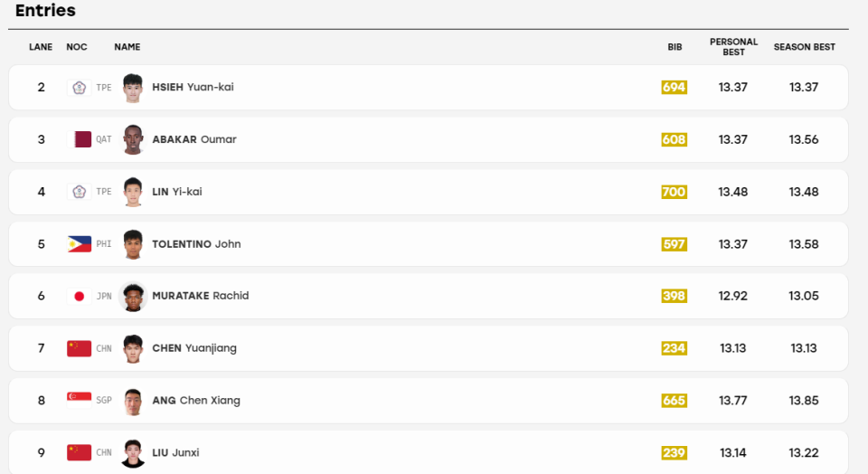Viewport: 868px width, 474px height.
Task: Click bib number 700 badge
Action: tap(674, 192)
